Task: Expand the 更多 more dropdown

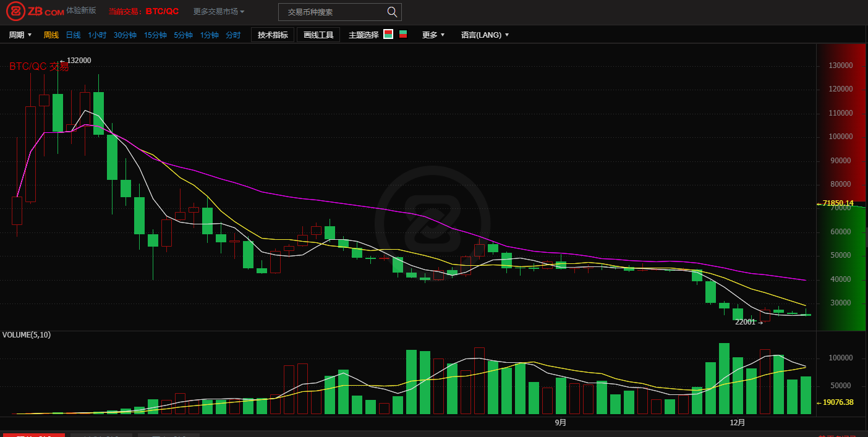Action: 433,35
